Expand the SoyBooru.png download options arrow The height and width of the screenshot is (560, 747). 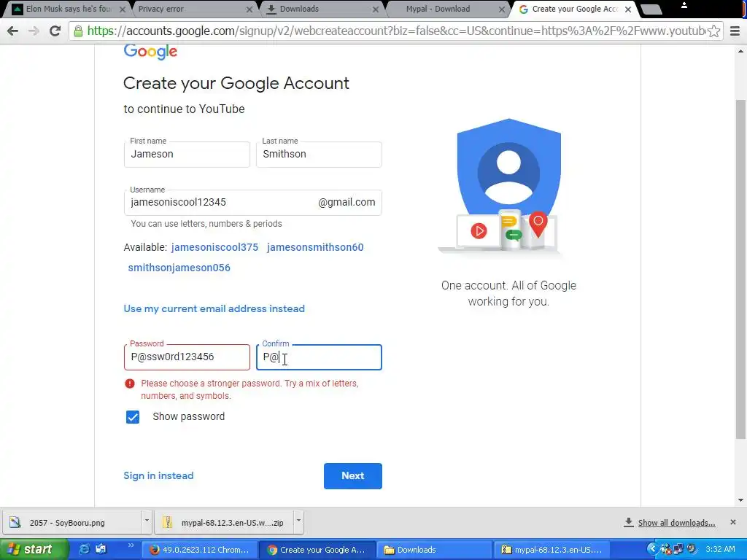pyautogui.click(x=147, y=521)
